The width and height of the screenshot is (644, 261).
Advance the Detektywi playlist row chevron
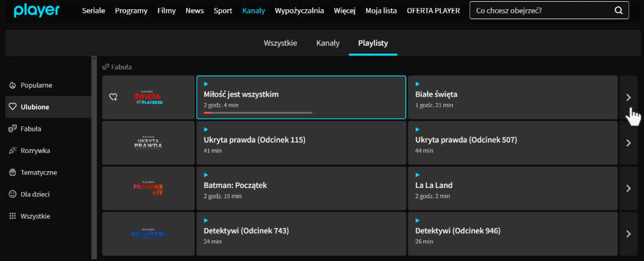[628, 234]
